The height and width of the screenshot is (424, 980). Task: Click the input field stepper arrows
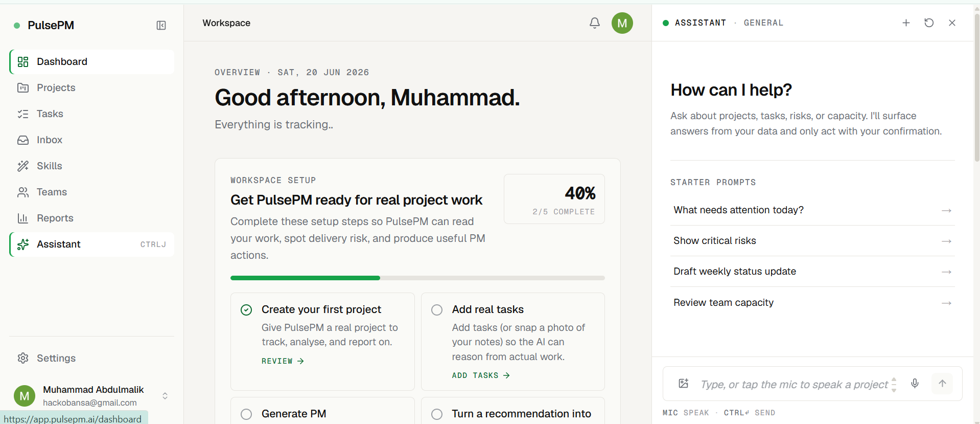[x=894, y=384]
